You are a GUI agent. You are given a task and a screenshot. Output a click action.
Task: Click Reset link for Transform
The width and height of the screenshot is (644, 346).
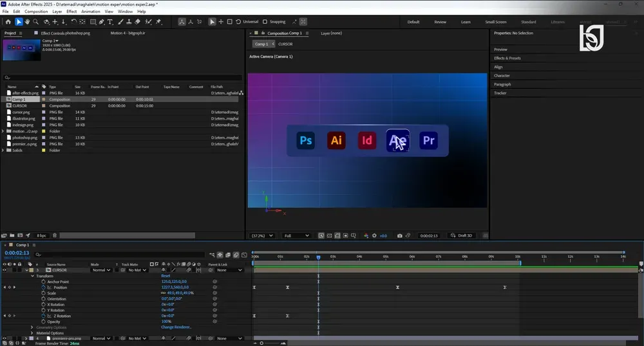tap(166, 276)
